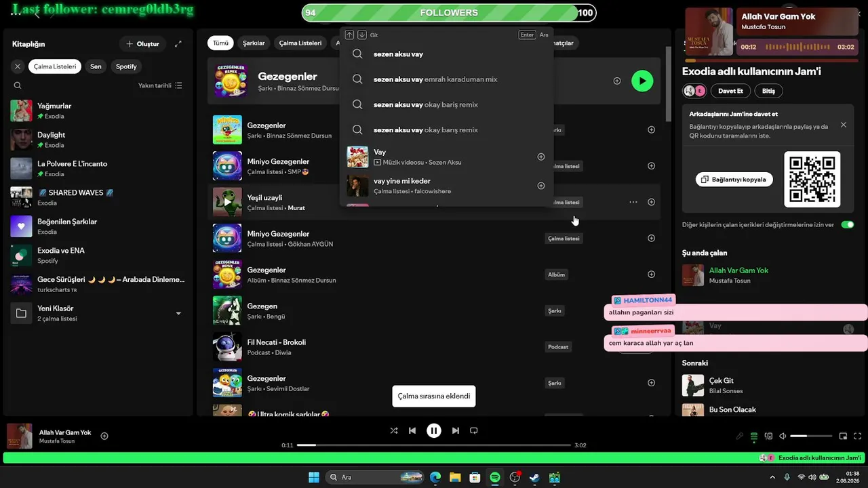Add Yeşil uzayli playlist to library
Image resolution: width=868 pixels, height=488 pixels.
[652, 202]
